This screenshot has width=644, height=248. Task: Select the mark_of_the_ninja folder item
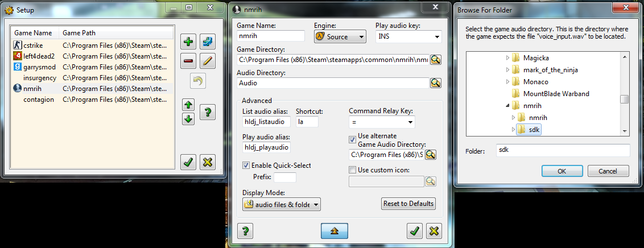click(545, 70)
